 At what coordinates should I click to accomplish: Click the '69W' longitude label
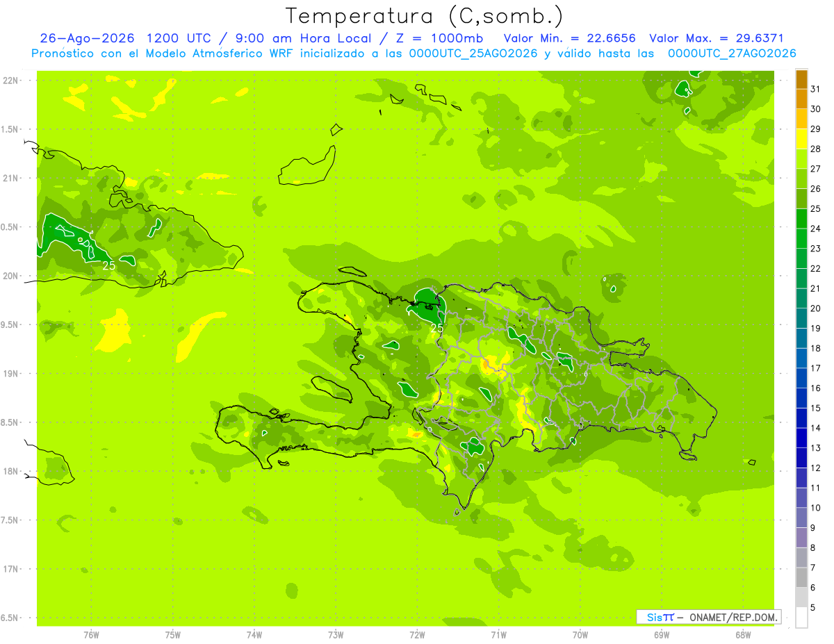coord(662,635)
